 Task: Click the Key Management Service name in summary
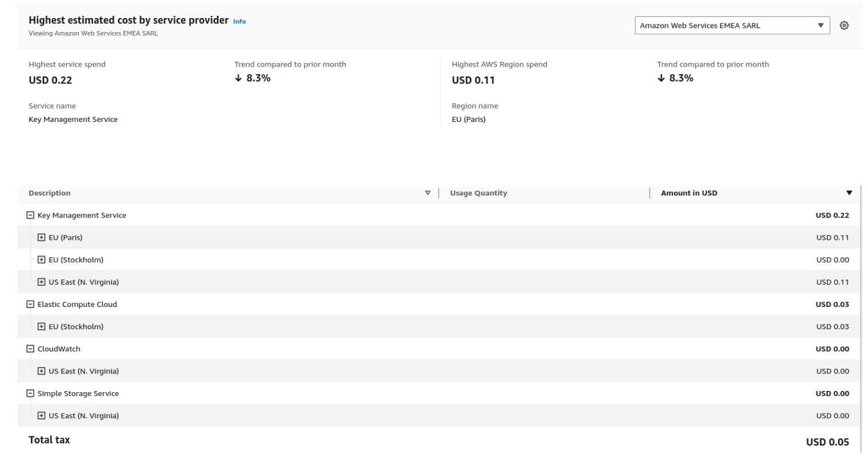click(x=73, y=120)
